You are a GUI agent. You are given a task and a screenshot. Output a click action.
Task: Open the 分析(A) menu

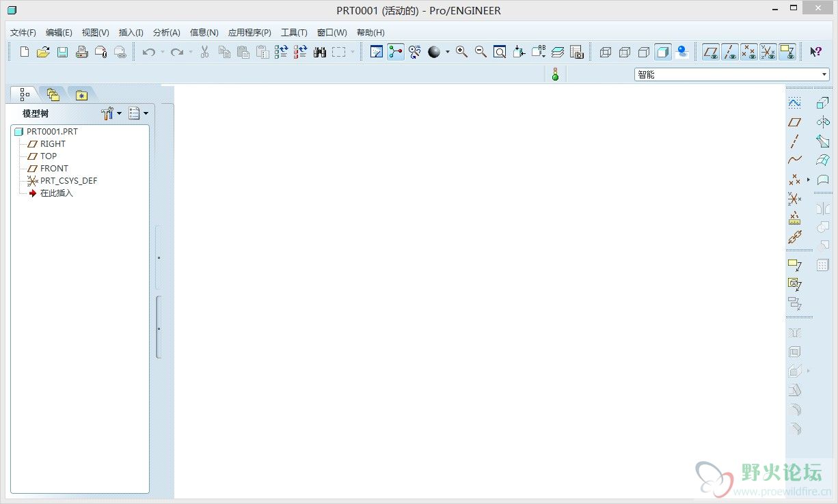(167, 32)
